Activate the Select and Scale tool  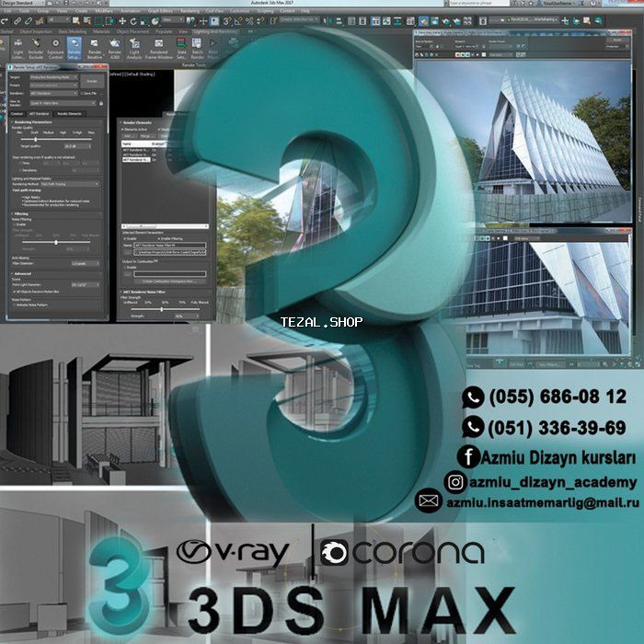pos(144,21)
